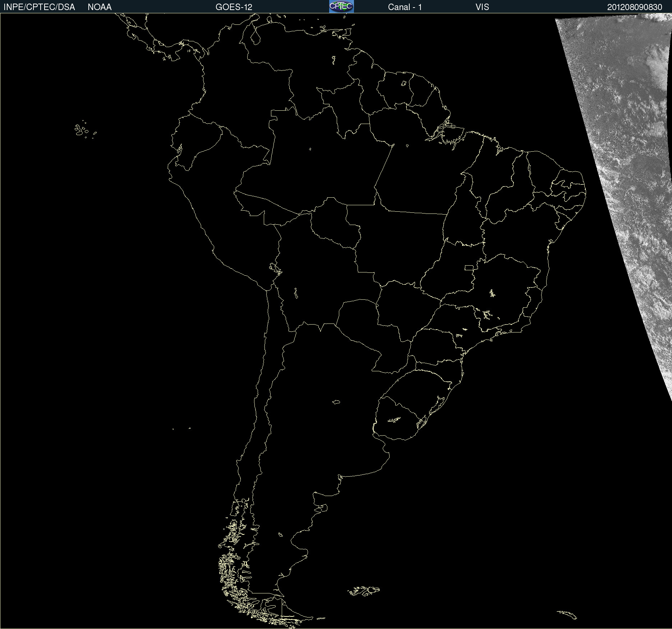
Task: Click the VIS label in the header
Action: [x=482, y=7]
